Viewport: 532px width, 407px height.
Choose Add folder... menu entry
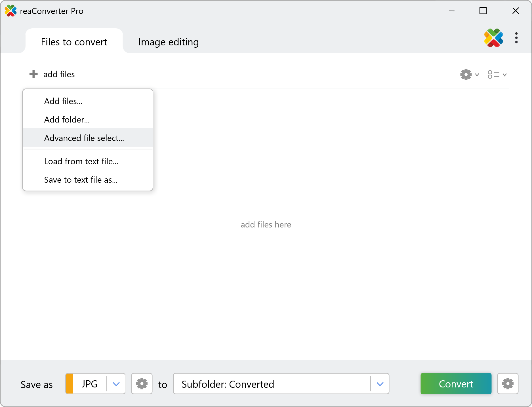[x=67, y=120]
